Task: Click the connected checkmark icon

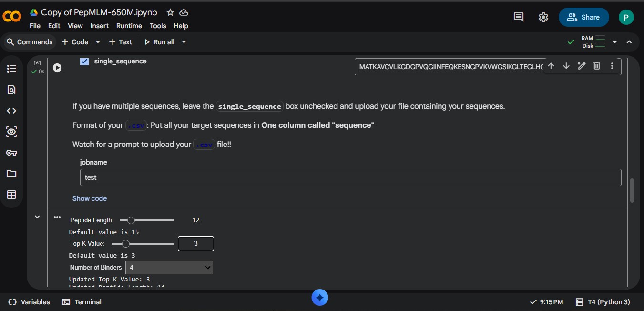Action: click(571, 42)
